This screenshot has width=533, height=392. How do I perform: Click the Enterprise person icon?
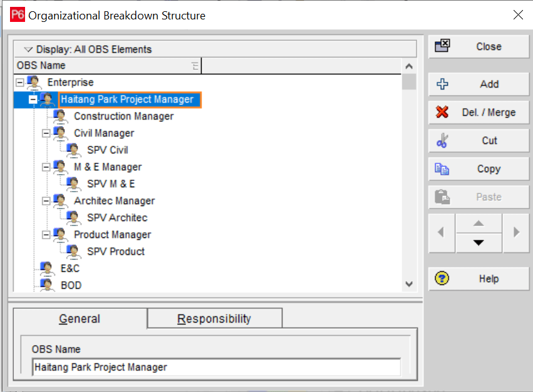[x=34, y=82]
